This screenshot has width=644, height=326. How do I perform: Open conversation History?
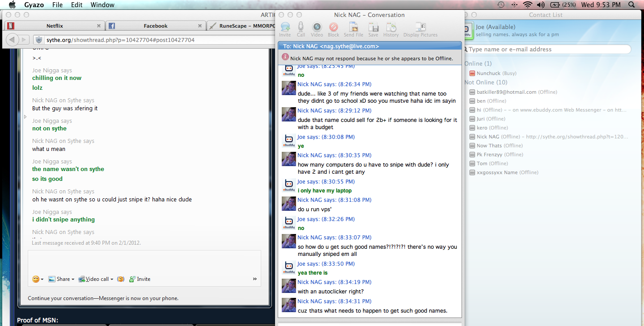[391, 29]
